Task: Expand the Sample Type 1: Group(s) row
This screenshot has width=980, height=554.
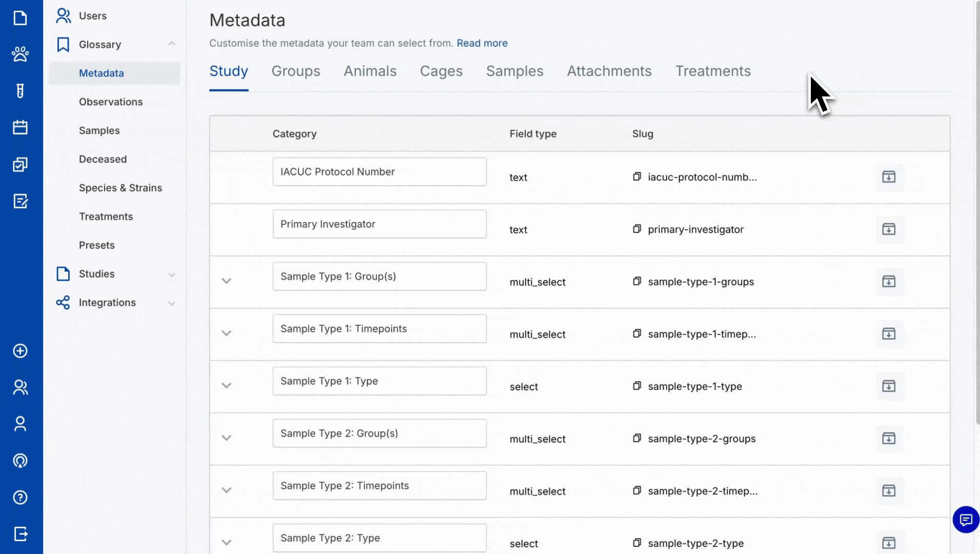Action: tap(227, 281)
